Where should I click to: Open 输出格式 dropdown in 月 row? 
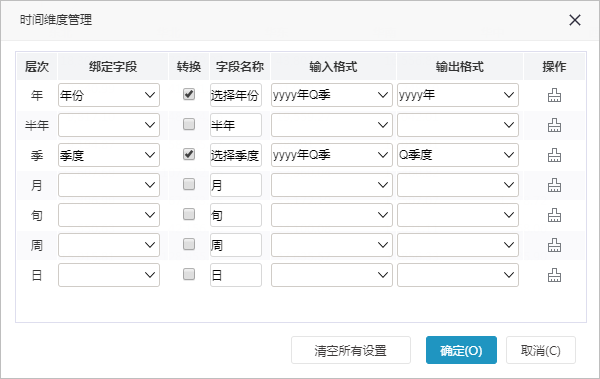tap(458, 185)
